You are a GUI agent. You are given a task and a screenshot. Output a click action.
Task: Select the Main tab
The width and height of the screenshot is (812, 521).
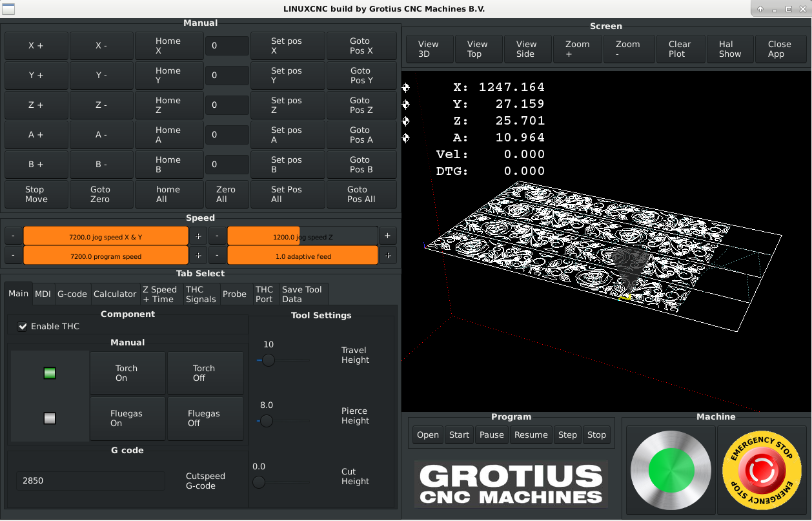pyautogui.click(x=18, y=293)
